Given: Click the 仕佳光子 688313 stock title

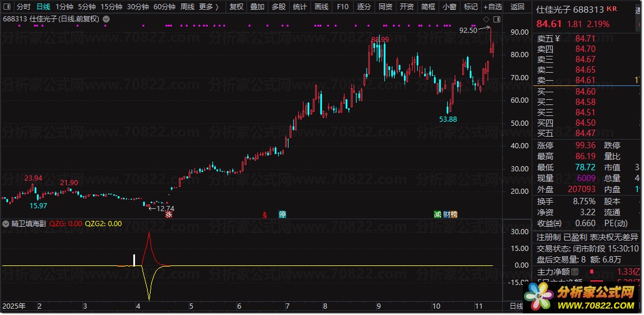Looking at the screenshot, I should coord(570,9).
